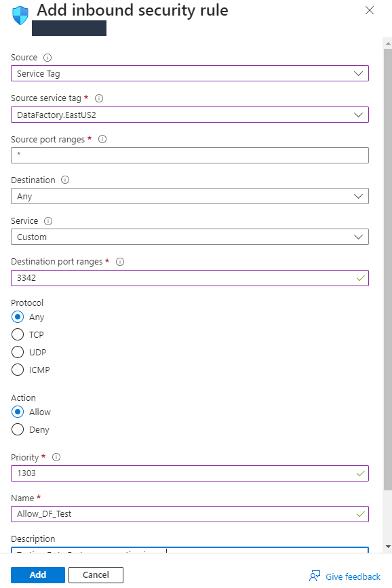Expand the DataFactory.EastUS2 service tag dropdown
Image resolution: width=392 pixels, height=588 pixels.
click(190, 115)
